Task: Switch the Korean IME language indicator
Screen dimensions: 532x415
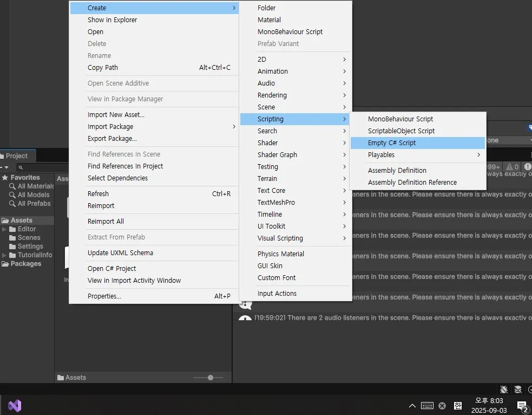Action: pyautogui.click(x=458, y=405)
